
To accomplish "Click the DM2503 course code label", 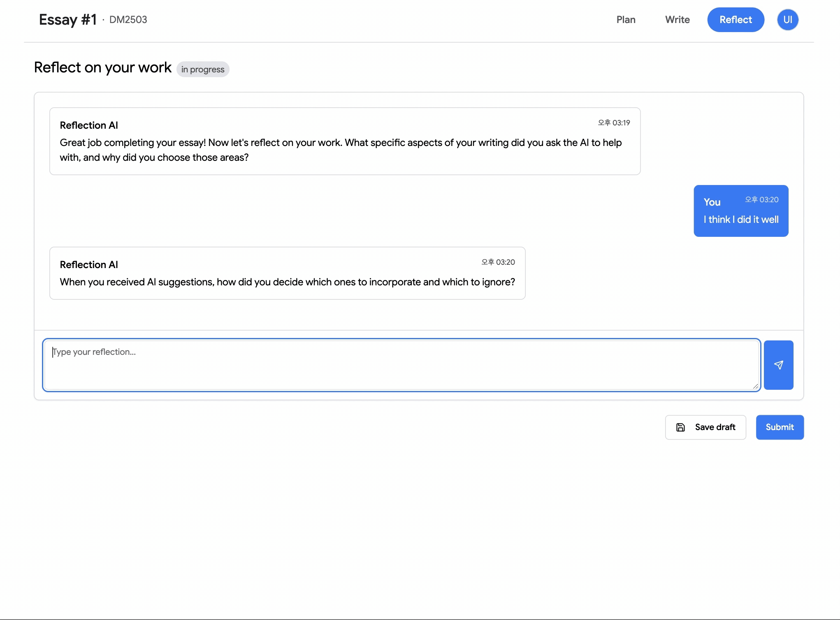I will (x=128, y=20).
